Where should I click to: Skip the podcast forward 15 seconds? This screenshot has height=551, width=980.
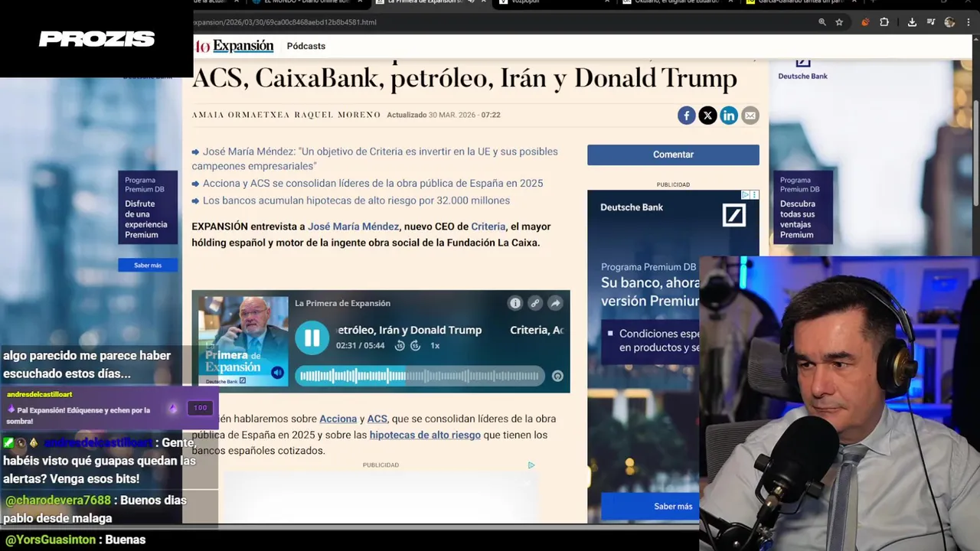(416, 346)
